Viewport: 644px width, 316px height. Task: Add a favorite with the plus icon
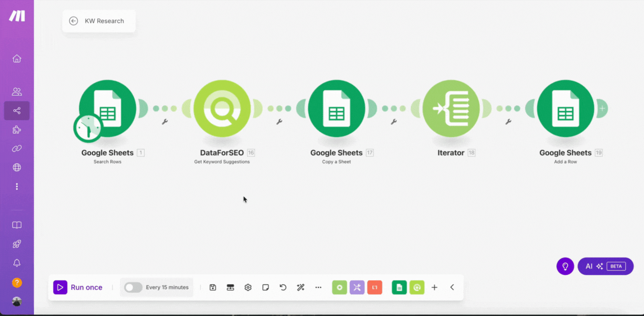(434, 287)
